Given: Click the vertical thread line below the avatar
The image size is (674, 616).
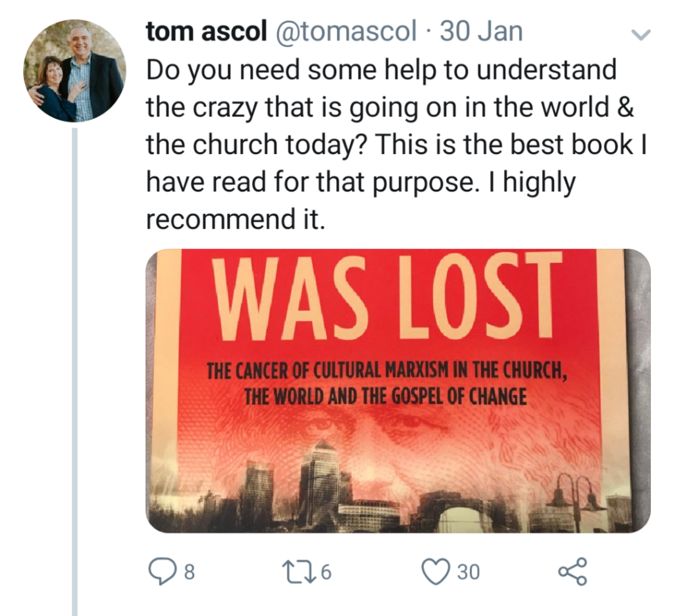Looking at the screenshot, I should [75, 367].
